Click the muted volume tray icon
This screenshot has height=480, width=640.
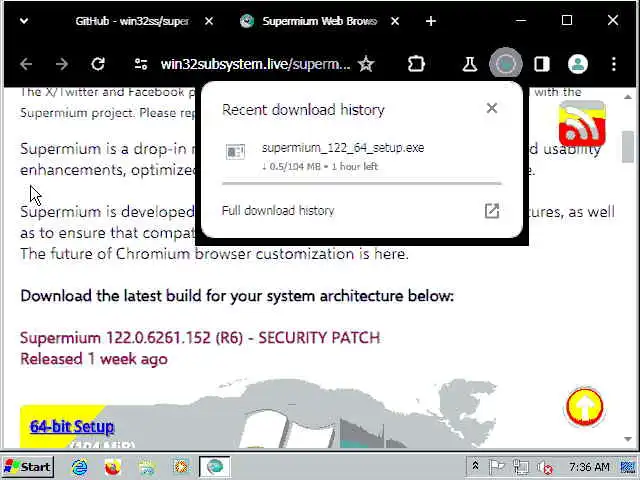click(x=544, y=467)
